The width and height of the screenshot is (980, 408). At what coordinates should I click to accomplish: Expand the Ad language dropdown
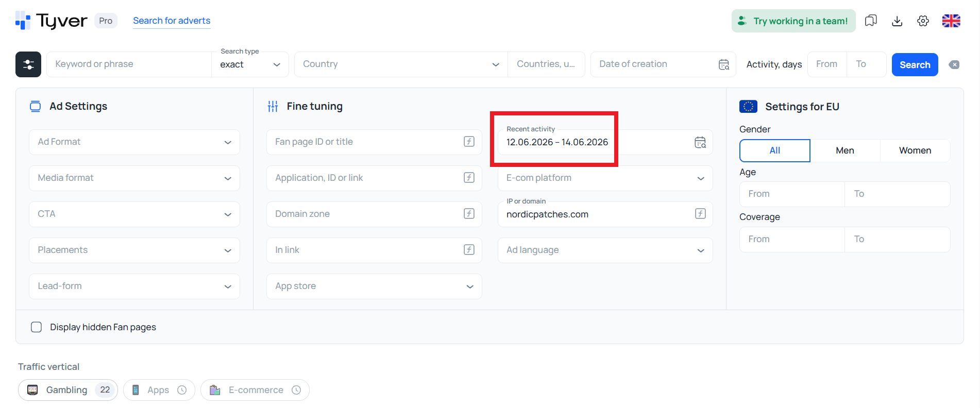tap(605, 250)
